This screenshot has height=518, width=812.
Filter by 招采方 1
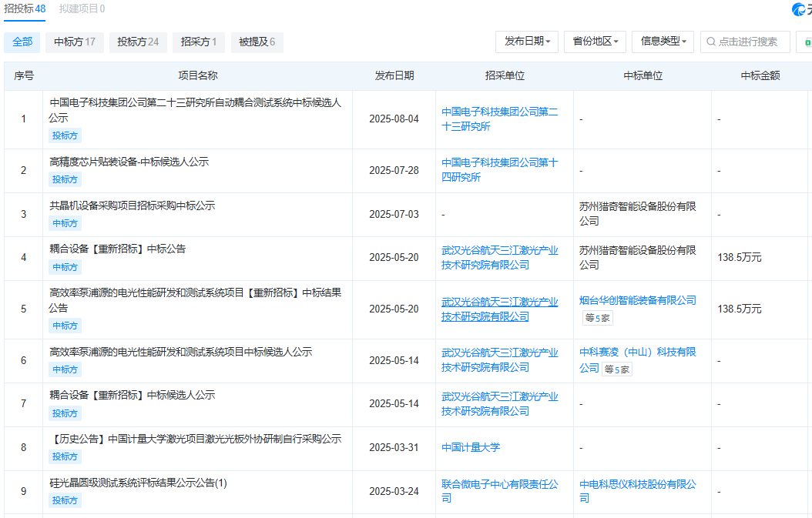(x=198, y=42)
